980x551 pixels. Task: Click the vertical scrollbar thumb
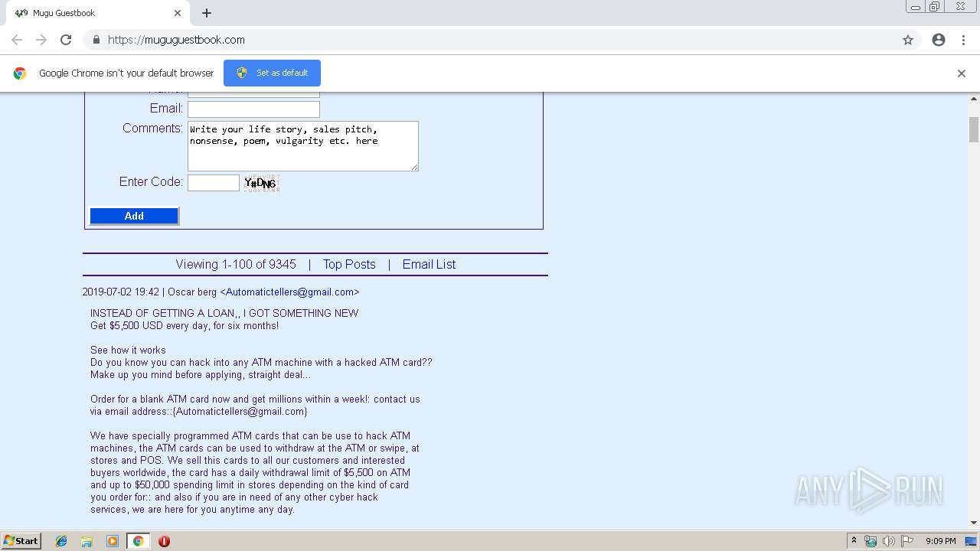[974, 129]
